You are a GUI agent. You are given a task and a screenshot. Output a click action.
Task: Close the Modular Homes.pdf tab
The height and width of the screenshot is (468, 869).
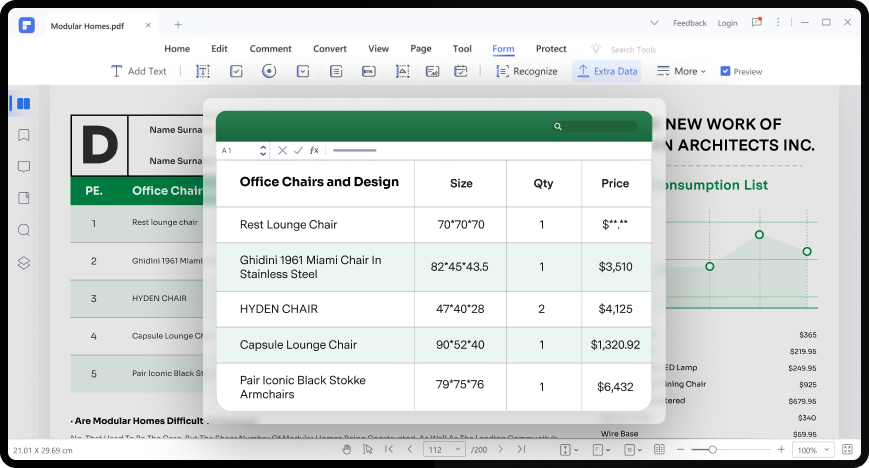point(148,25)
